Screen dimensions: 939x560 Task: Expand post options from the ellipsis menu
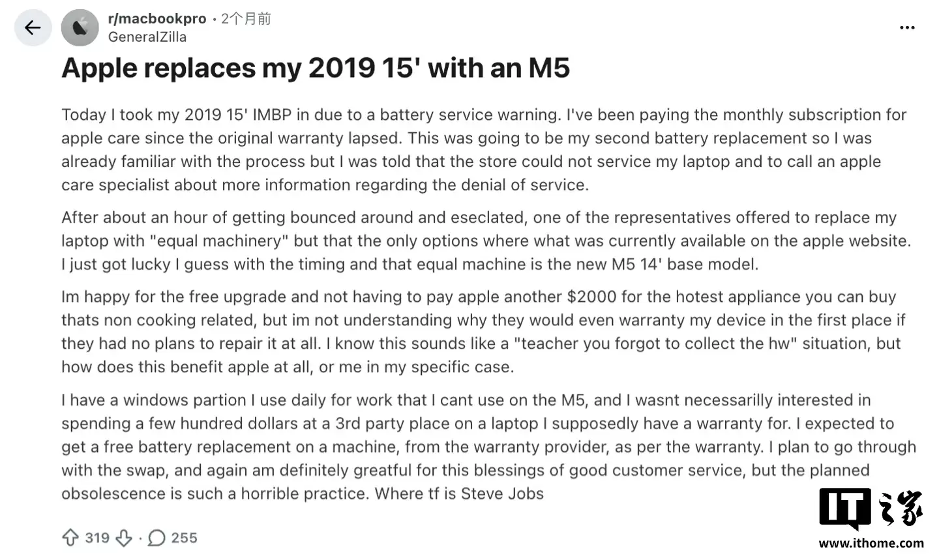907,27
